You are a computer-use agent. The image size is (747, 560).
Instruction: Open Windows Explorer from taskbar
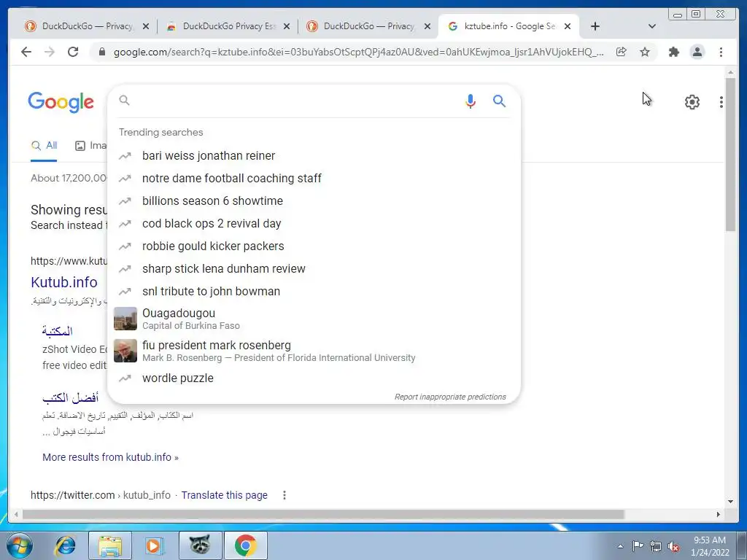[x=110, y=545]
